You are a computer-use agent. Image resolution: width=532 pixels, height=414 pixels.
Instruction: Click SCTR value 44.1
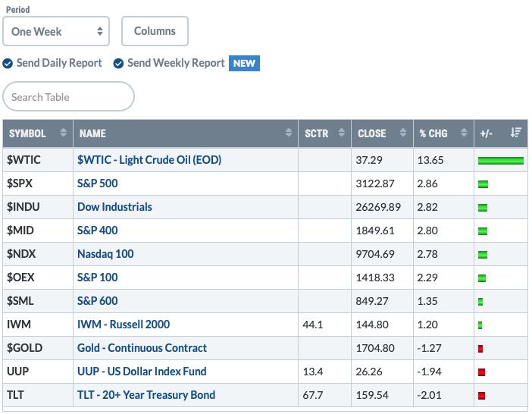[313, 325]
